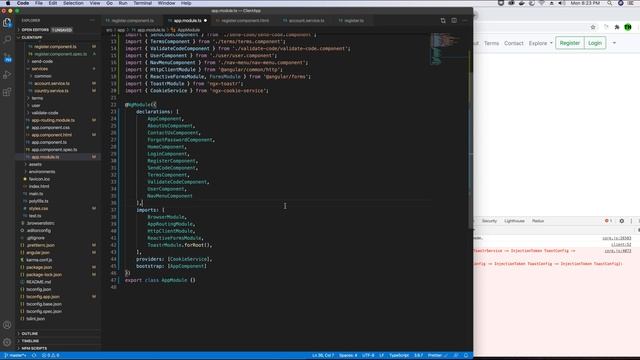Click the TypeScript language mode in the status bar
Image resolution: width=640 pixels, height=360 pixels.
click(x=399, y=356)
